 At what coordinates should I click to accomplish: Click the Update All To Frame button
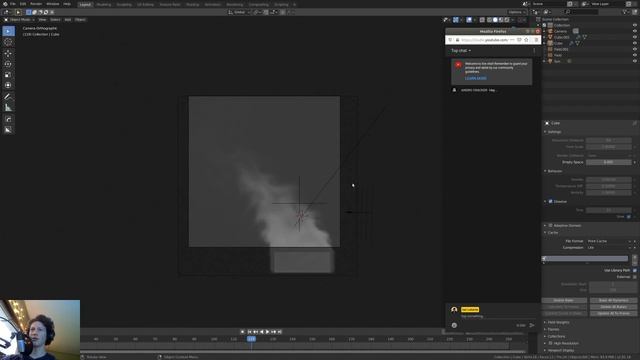click(613, 313)
